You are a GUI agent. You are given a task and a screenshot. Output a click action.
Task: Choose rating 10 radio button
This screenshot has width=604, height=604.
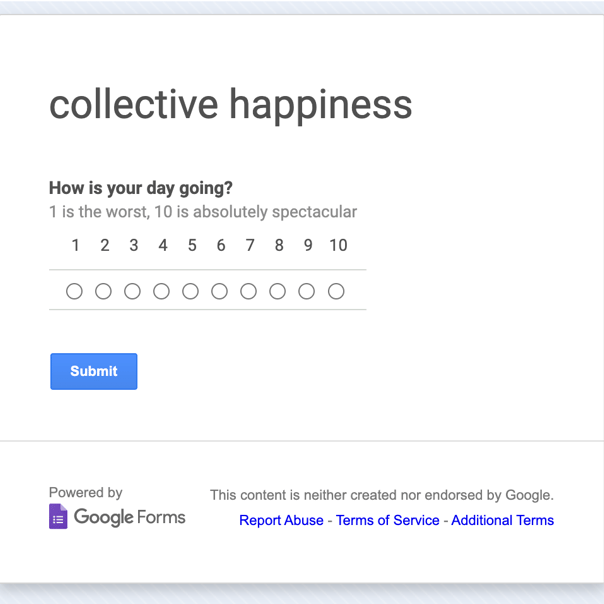(x=336, y=291)
